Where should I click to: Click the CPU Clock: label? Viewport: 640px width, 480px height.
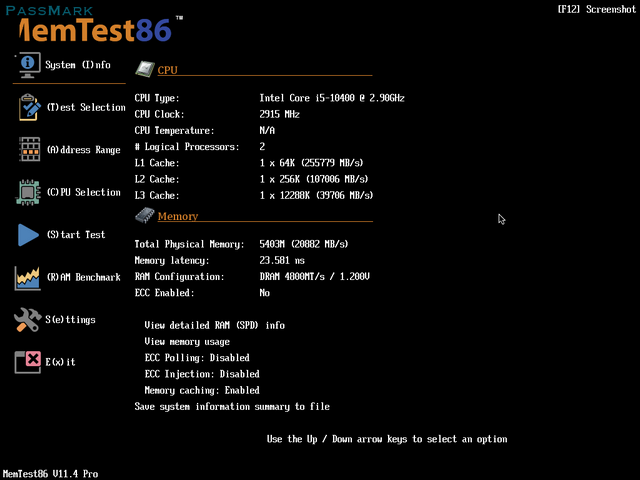[160, 114]
